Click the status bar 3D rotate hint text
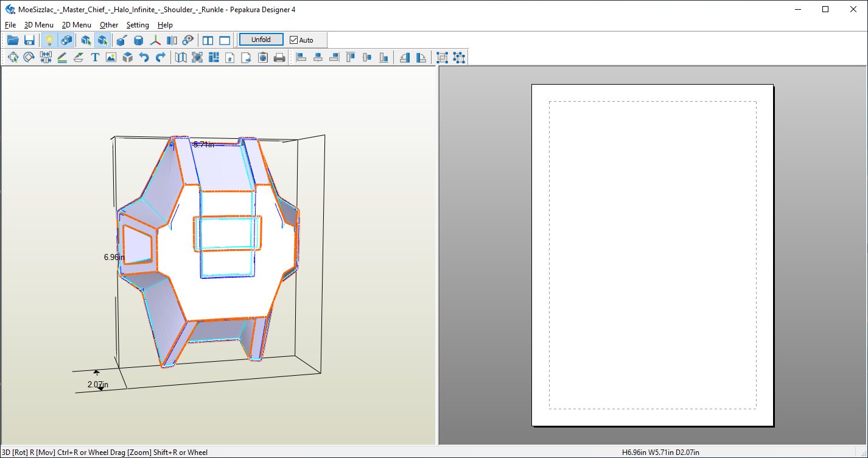Image resolution: width=868 pixels, height=458 pixels. click(x=105, y=453)
